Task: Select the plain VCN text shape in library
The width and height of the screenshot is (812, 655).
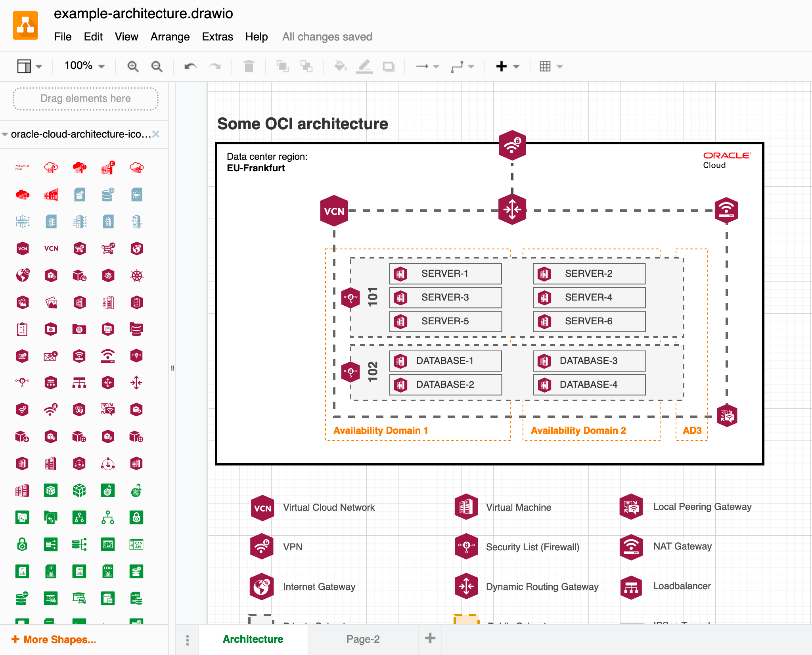Action: coord(51,249)
